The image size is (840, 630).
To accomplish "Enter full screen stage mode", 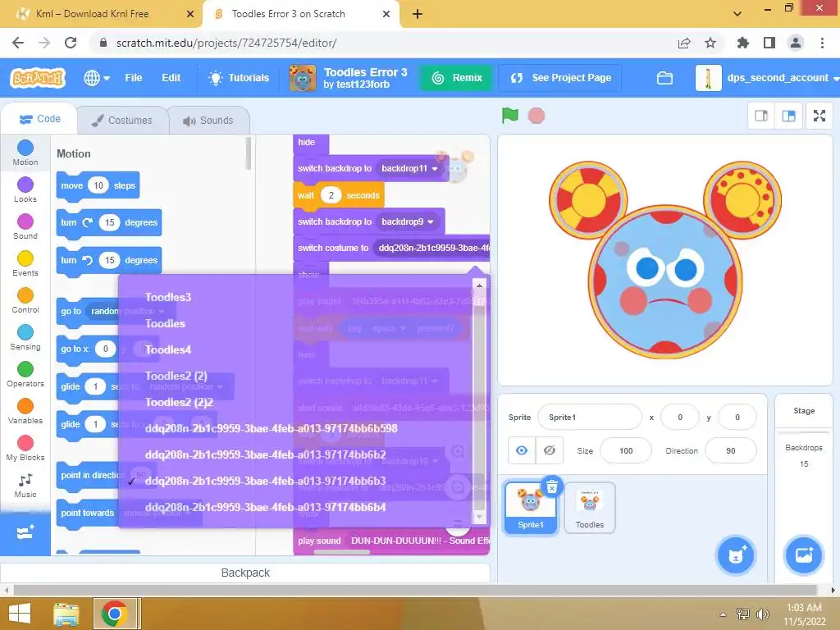I will pos(819,116).
